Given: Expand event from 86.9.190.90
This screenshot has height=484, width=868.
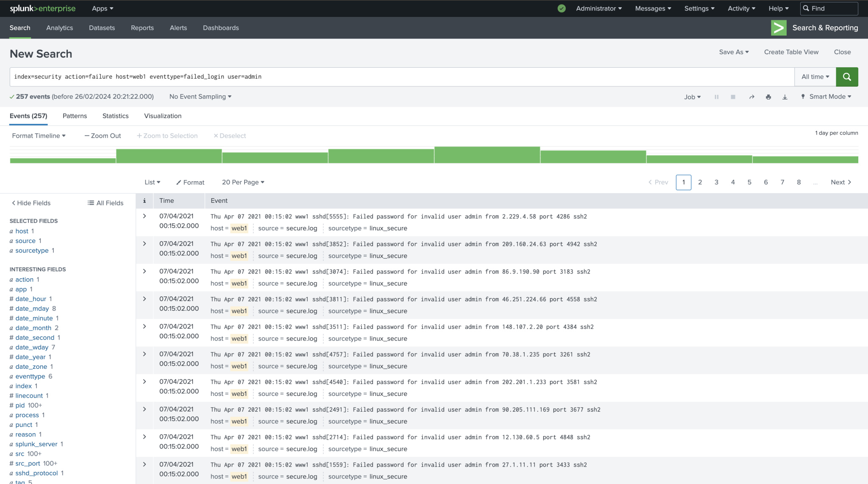Looking at the screenshot, I should (145, 271).
